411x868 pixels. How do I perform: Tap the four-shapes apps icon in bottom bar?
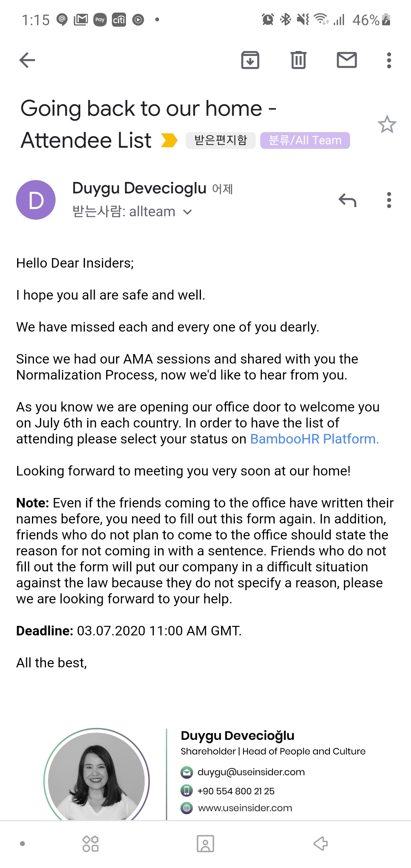[x=91, y=844]
